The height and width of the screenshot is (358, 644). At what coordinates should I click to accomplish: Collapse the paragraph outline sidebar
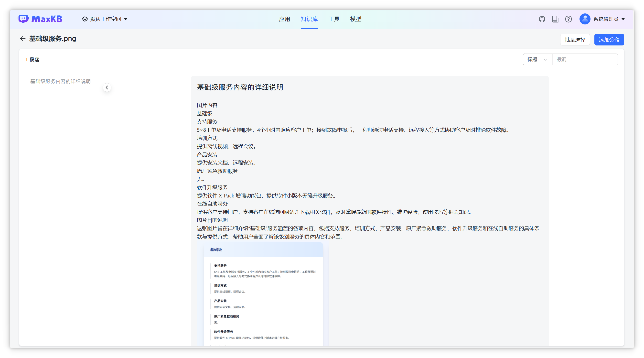pos(107,87)
